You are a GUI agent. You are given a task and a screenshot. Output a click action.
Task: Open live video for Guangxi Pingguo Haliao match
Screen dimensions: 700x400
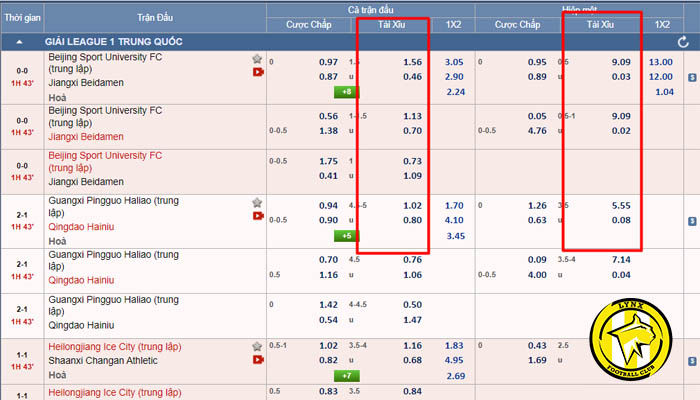(258, 216)
